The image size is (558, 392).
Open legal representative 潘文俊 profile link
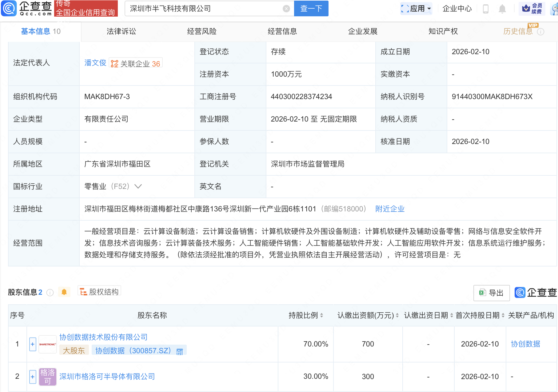(95, 63)
